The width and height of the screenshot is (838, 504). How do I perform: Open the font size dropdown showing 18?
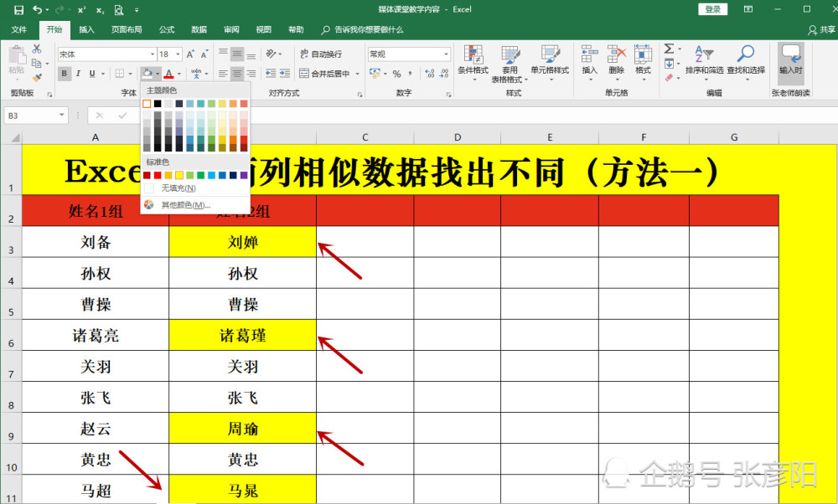(x=178, y=54)
